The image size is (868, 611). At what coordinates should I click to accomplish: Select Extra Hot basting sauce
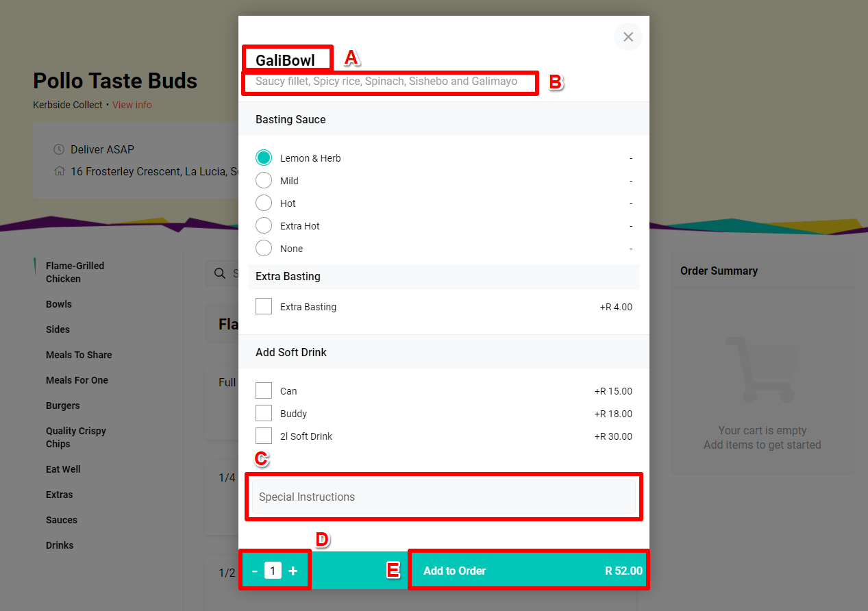pos(264,225)
